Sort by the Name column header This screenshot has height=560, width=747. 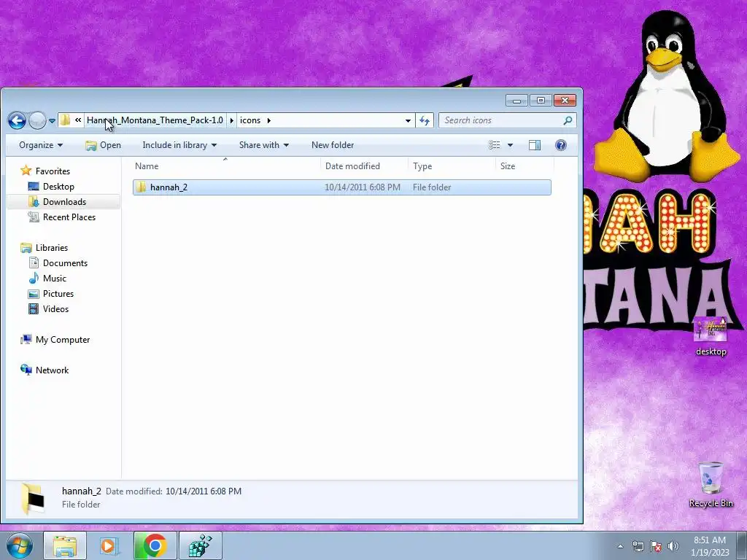[225, 166]
